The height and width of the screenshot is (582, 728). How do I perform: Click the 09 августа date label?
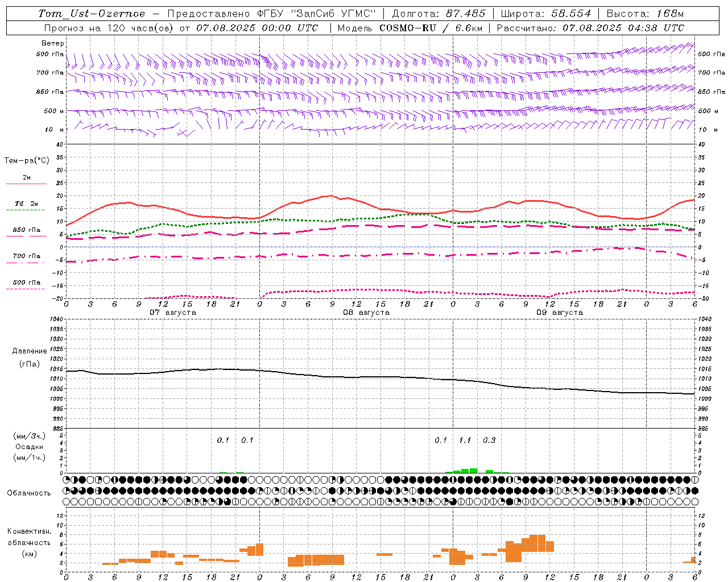pyautogui.click(x=560, y=313)
